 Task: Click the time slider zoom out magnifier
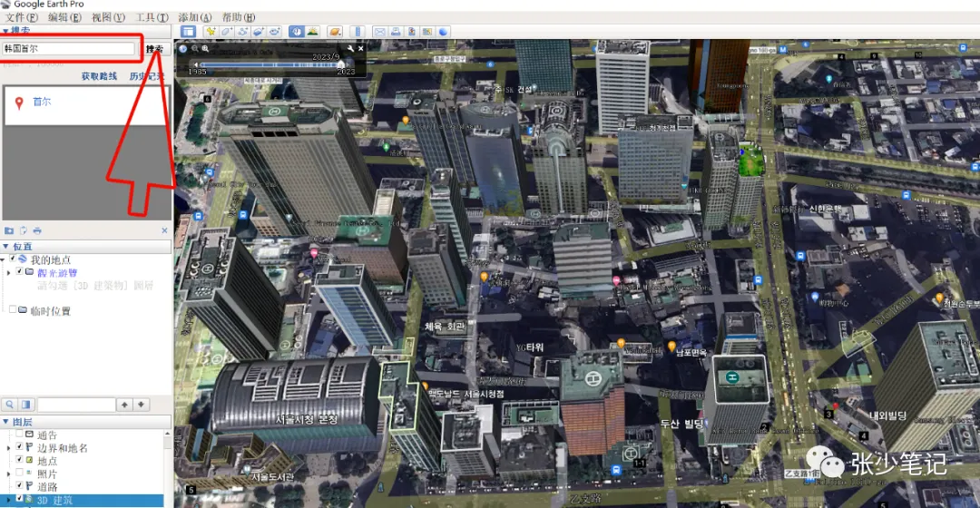[x=195, y=48]
